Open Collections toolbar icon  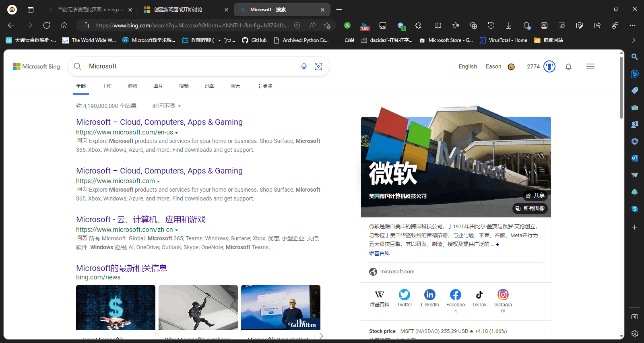point(473,25)
